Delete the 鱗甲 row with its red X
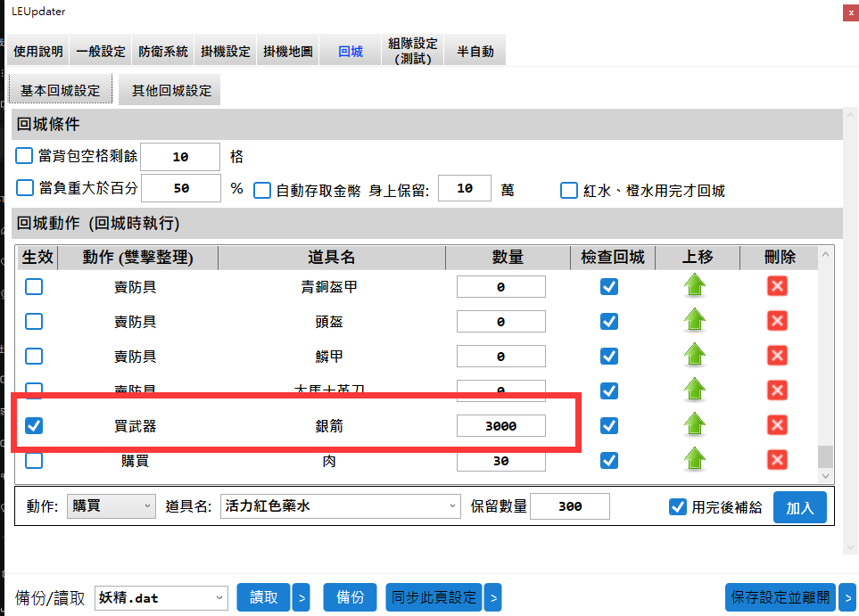Image resolution: width=859 pixels, height=616 pixels. (x=777, y=356)
